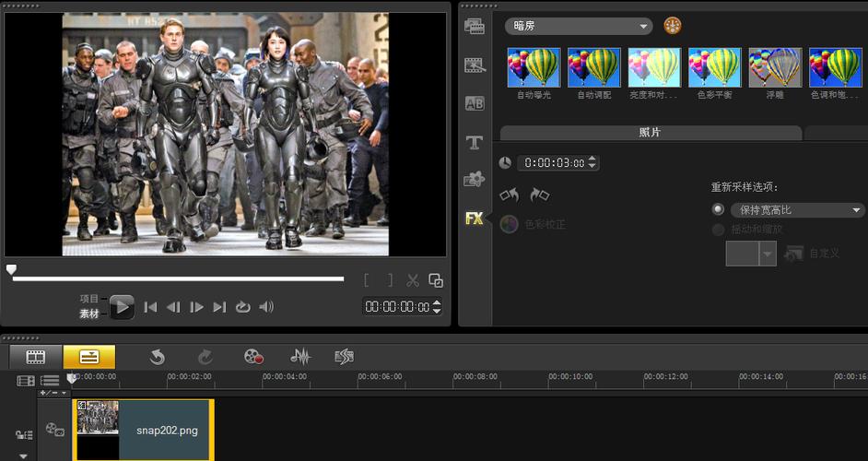
Task: Click the record/capture option reel icon
Action: click(x=253, y=357)
